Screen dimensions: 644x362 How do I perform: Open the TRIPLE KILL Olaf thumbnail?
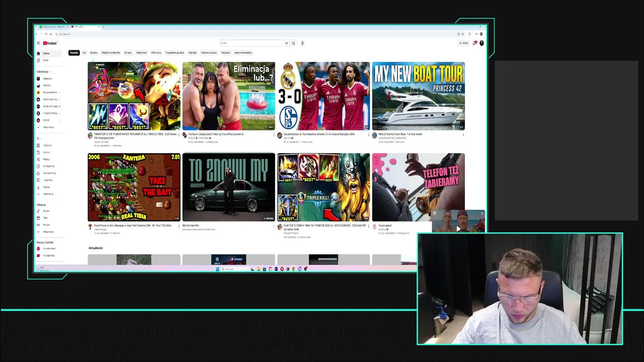point(324,187)
